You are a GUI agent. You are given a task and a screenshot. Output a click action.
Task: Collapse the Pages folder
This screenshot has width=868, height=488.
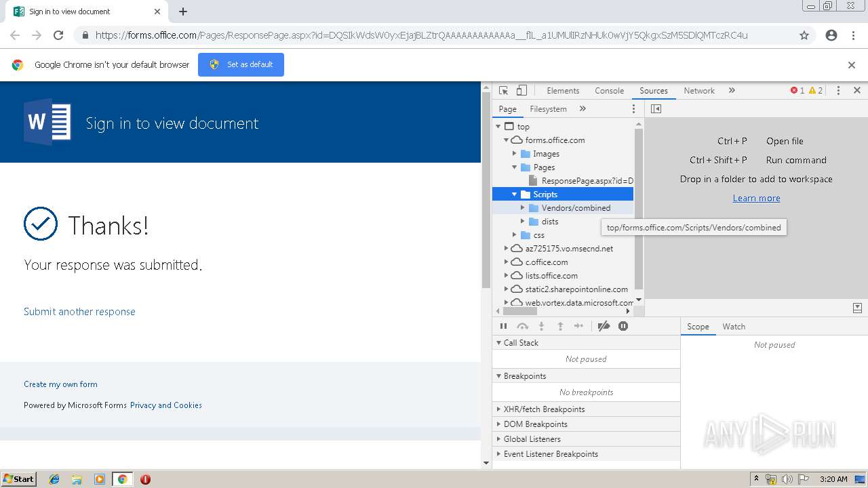pyautogui.click(x=515, y=167)
